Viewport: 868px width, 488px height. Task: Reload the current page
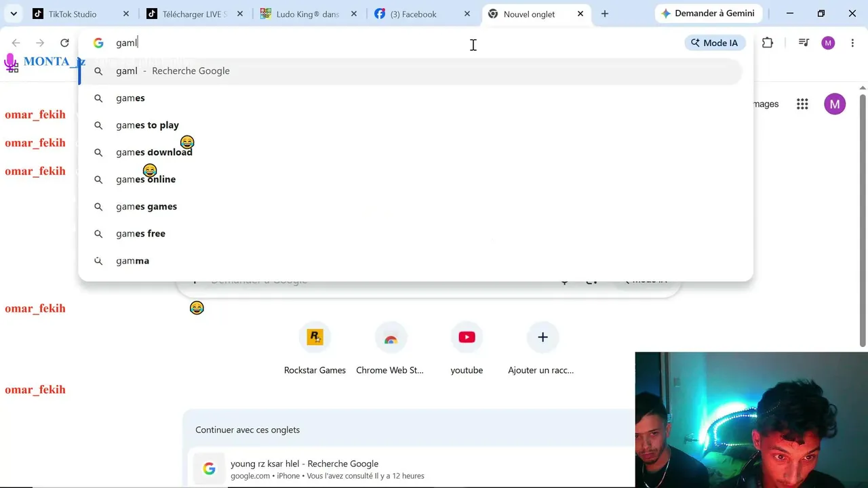pos(64,43)
